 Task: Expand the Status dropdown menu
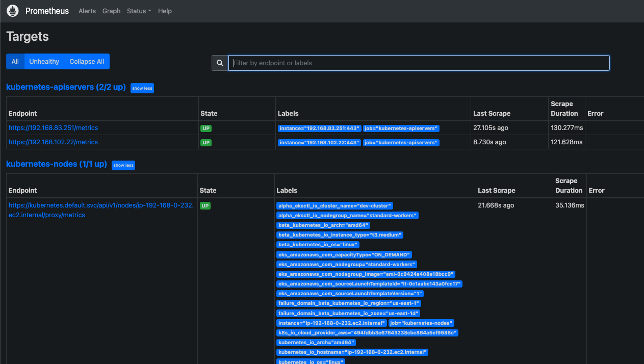point(139,11)
